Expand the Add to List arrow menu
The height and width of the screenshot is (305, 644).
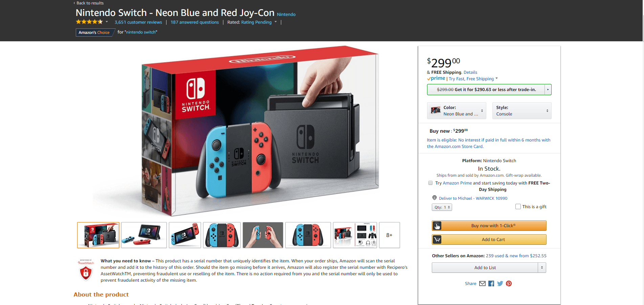(x=542, y=268)
